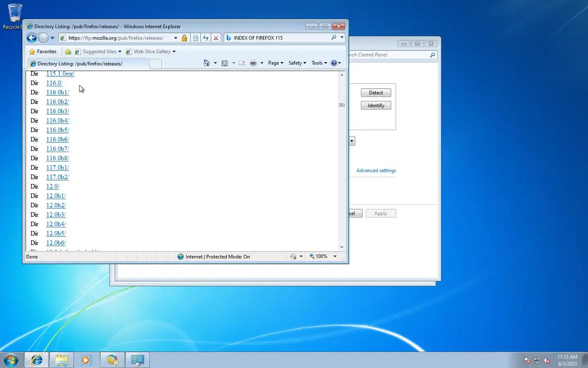Open the 116.0b3/ directory link
588x368 pixels.
tap(58, 111)
